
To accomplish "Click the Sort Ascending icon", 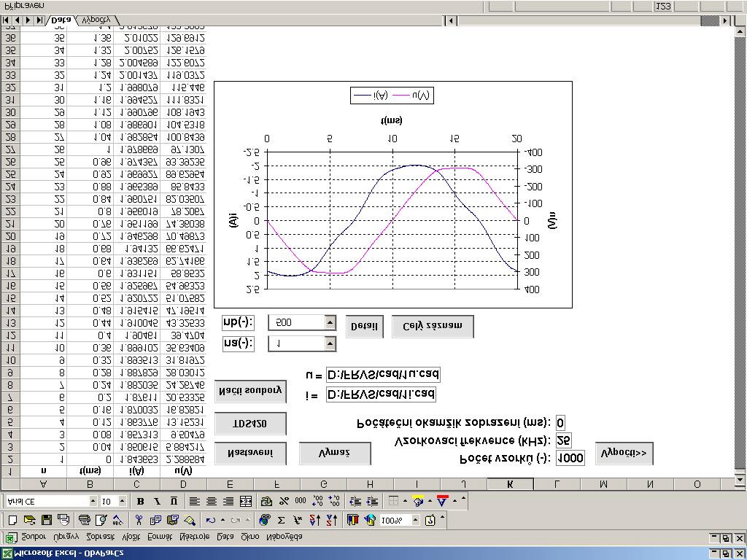I will point(315,520).
